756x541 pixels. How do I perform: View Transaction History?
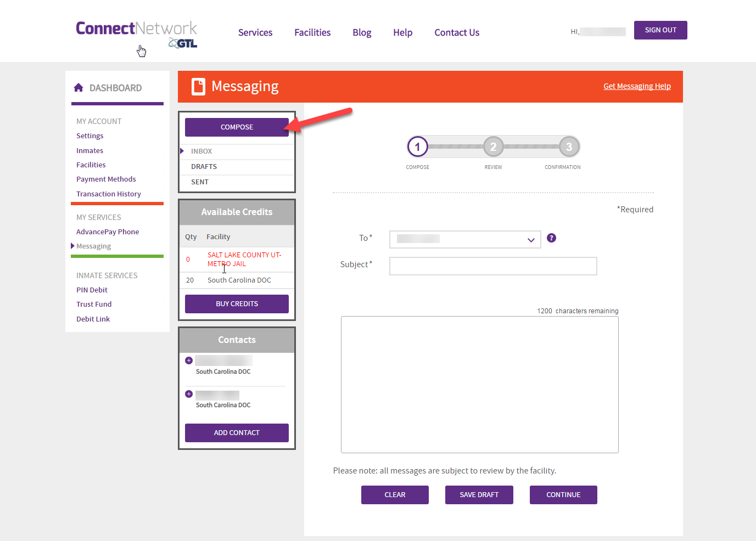(x=109, y=194)
